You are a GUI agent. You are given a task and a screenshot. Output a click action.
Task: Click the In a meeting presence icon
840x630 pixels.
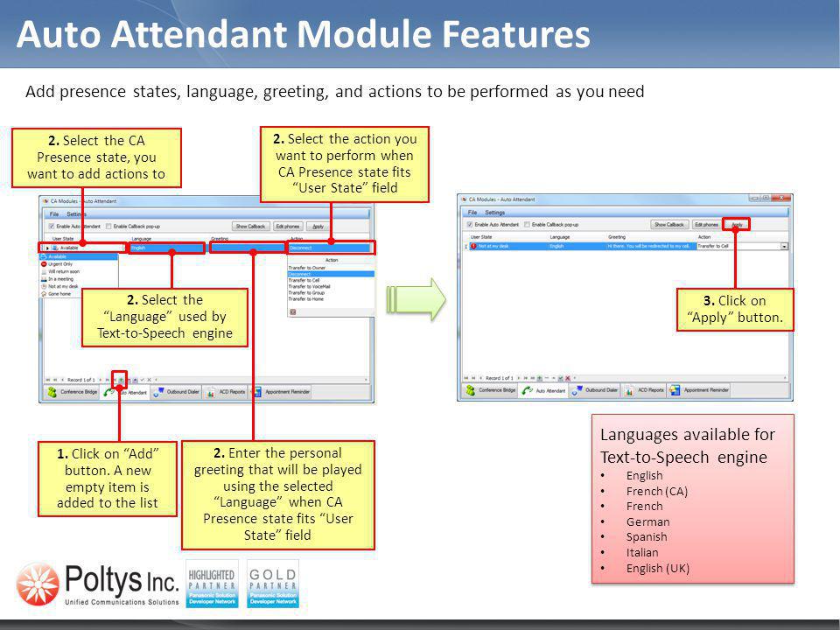tap(44, 279)
